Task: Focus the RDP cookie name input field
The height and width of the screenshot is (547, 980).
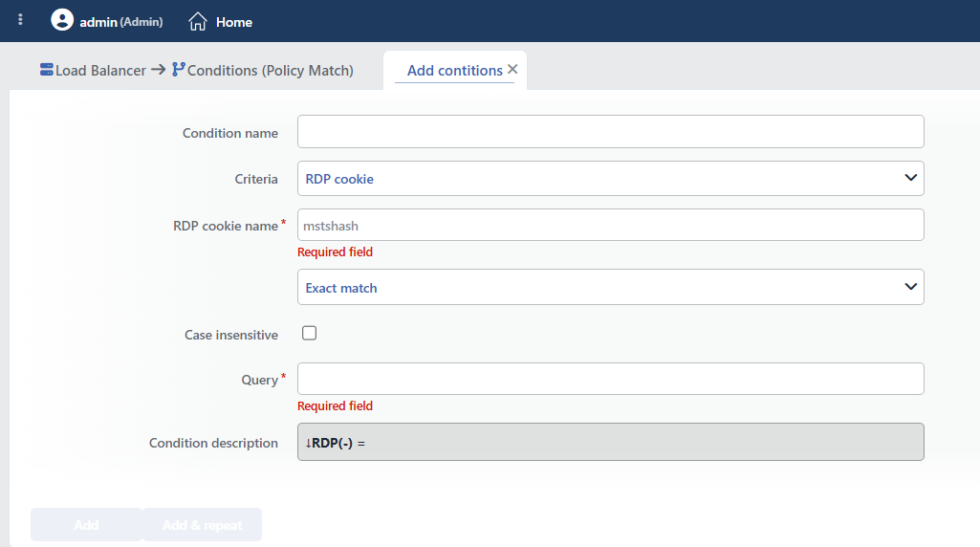Action: pyautogui.click(x=611, y=225)
